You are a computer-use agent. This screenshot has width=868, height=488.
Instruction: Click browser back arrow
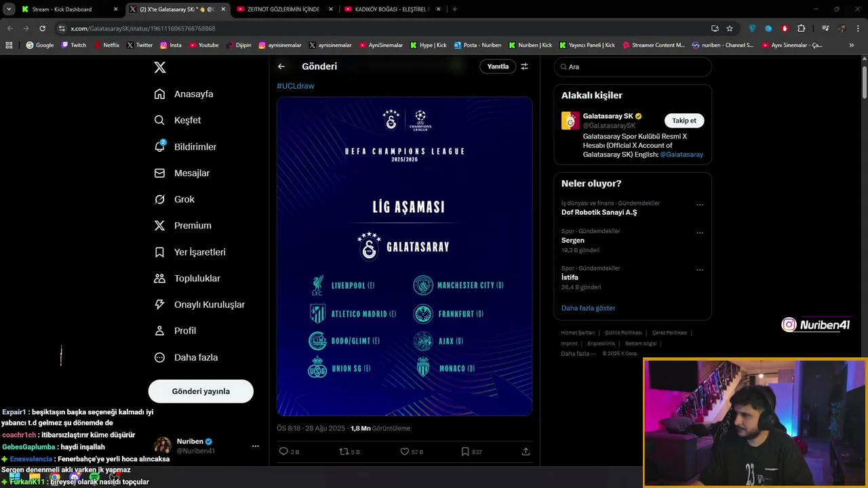[9, 28]
